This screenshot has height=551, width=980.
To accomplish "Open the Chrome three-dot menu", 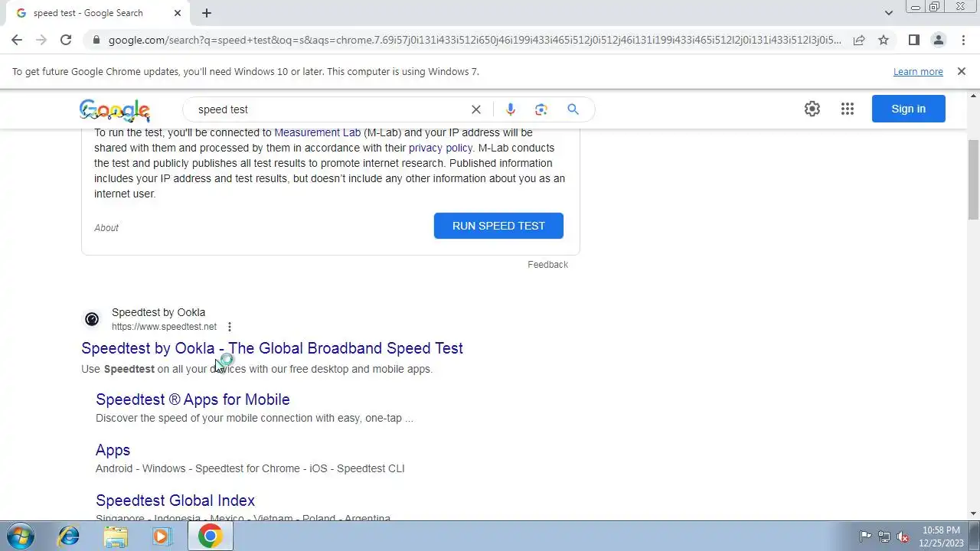I will coord(962,40).
